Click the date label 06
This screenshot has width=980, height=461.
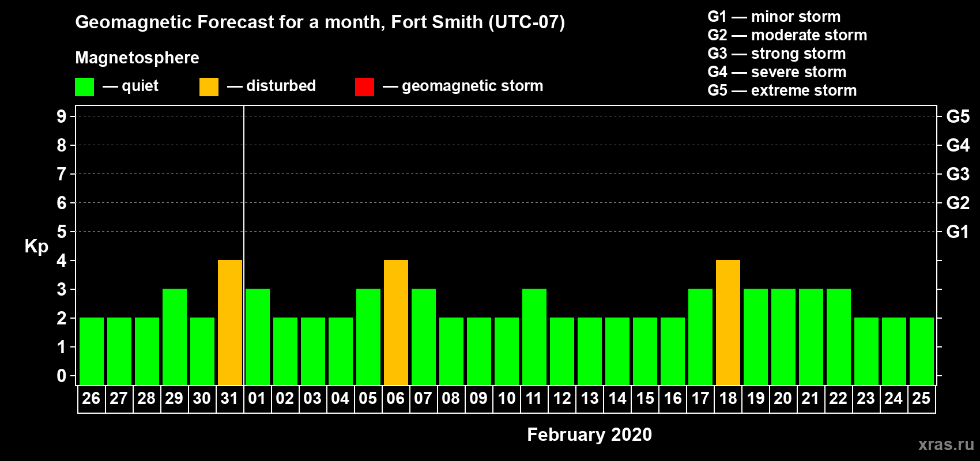[x=395, y=398]
